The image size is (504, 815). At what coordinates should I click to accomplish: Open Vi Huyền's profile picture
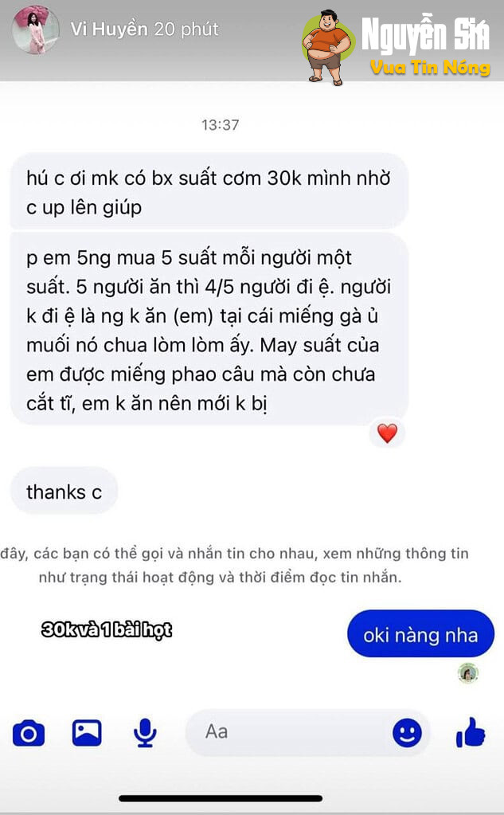pyautogui.click(x=36, y=29)
